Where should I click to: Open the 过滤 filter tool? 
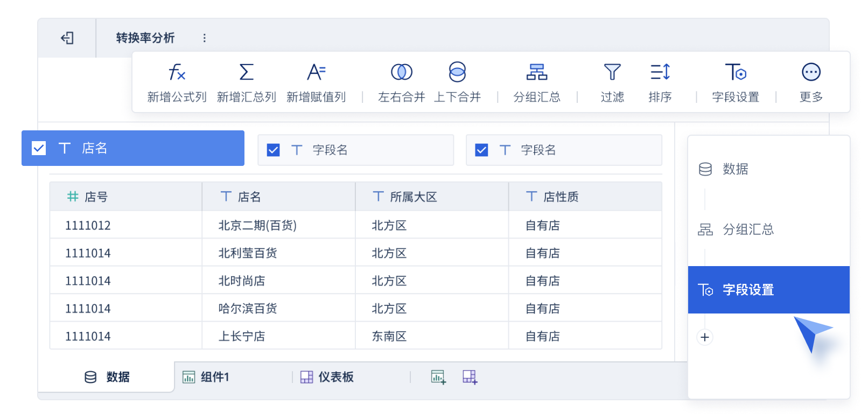point(612,72)
